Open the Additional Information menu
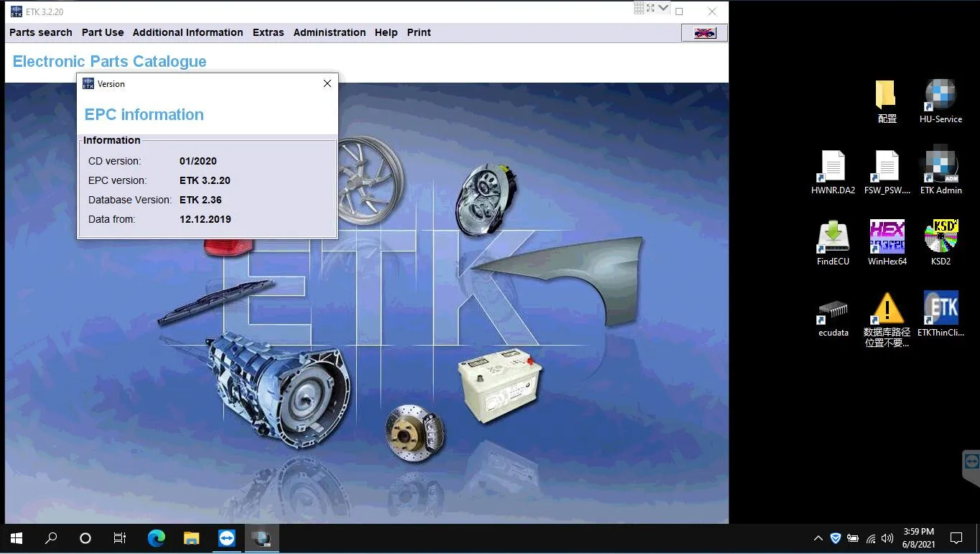The height and width of the screenshot is (554, 980). click(188, 32)
